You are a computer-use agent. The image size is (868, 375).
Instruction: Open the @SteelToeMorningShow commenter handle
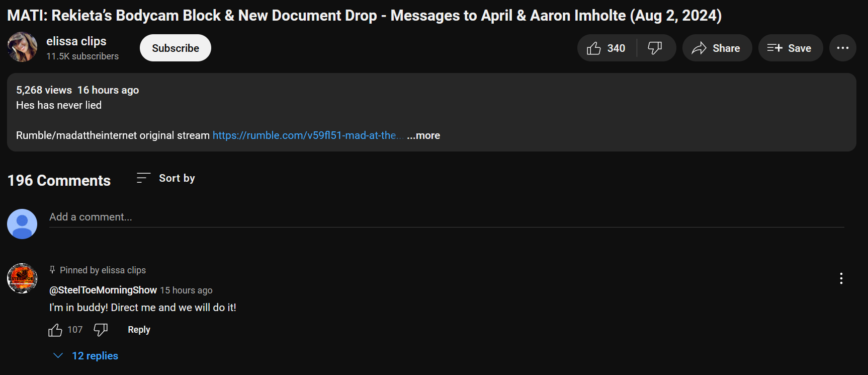coord(103,290)
